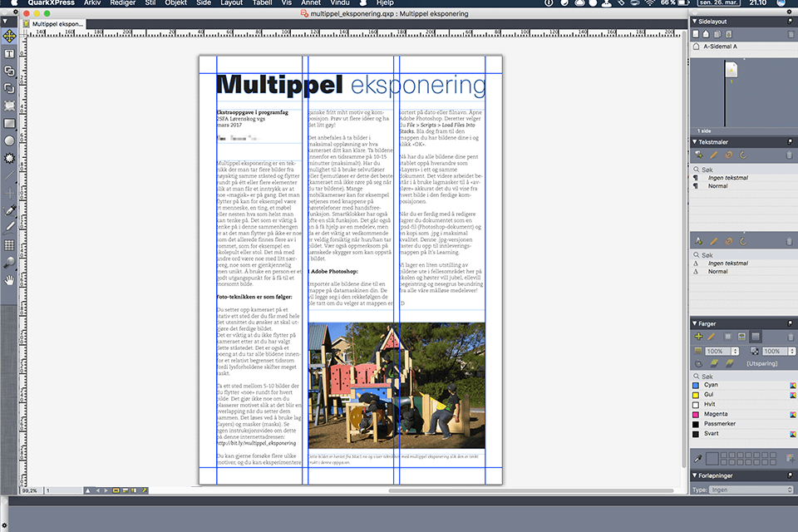Collapse the Forløpninger panel
This screenshot has height=532, width=798.
click(x=694, y=475)
